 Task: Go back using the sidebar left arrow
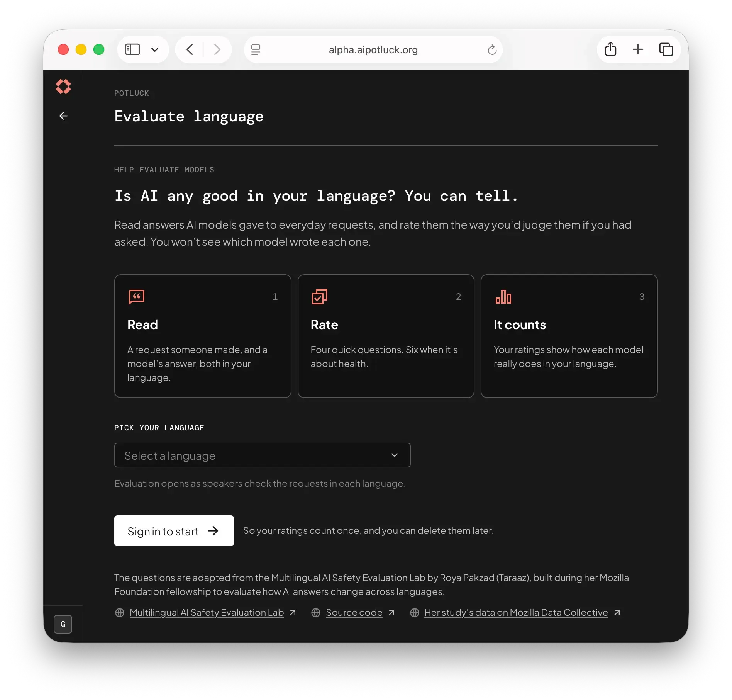(63, 116)
